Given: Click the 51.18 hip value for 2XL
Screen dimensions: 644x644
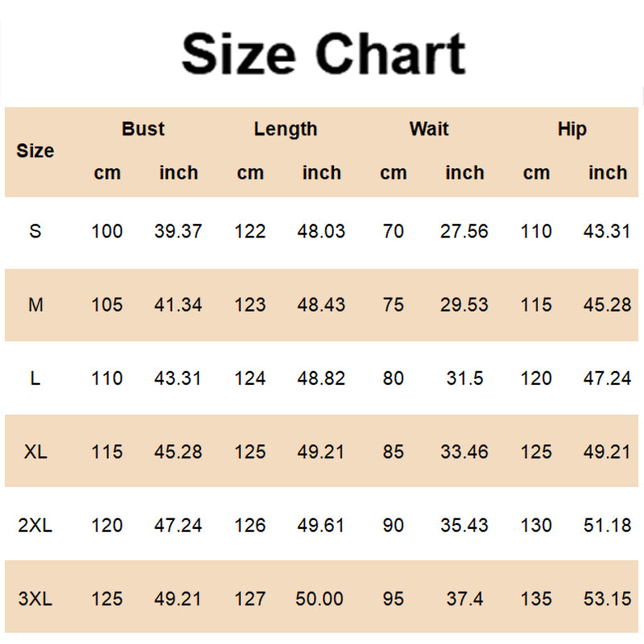Looking at the screenshot, I should [x=607, y=526].
